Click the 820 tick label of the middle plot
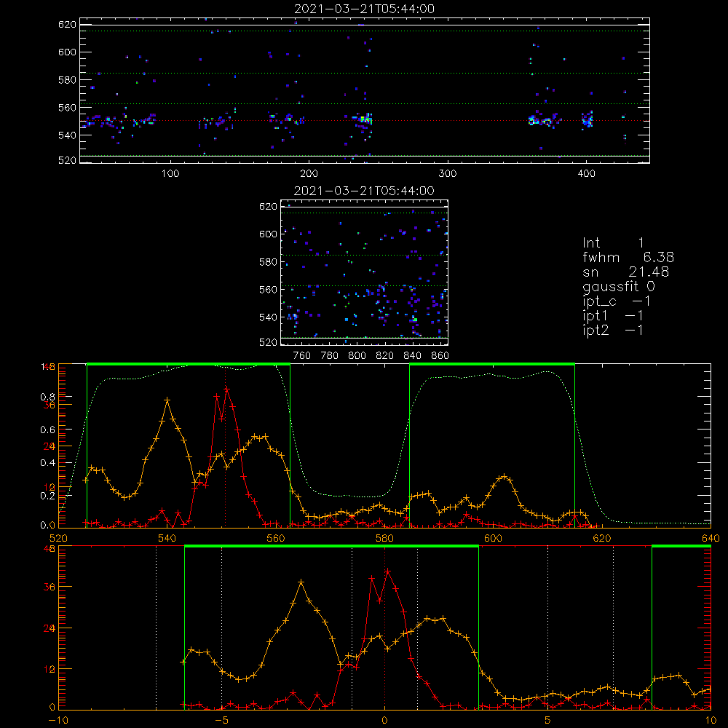 tap(384, 355)
